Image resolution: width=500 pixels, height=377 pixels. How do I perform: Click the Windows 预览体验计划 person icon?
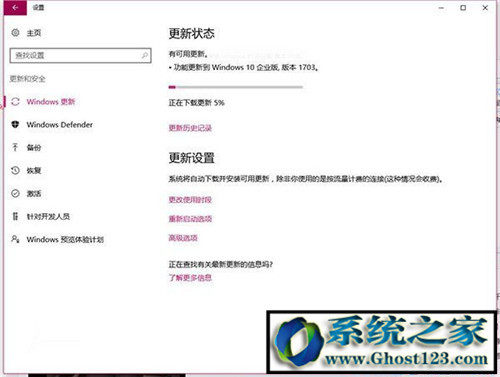click(x=15, y=239)
